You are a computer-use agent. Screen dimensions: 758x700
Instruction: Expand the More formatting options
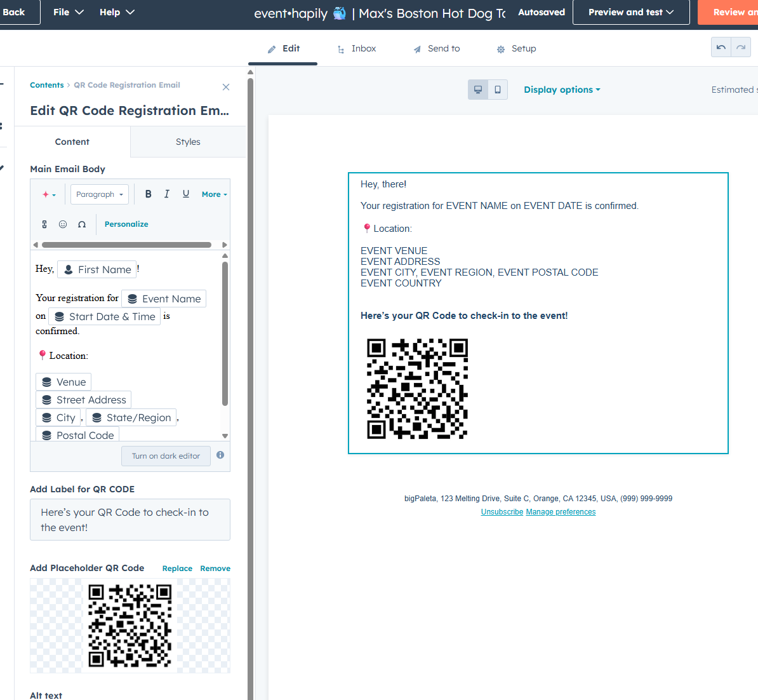[x=214, y=194]
